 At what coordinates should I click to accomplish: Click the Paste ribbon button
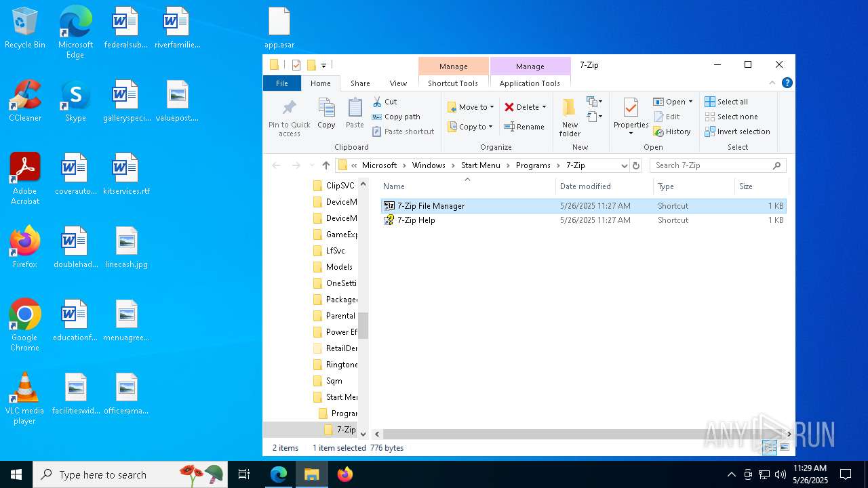pyautogui.click(x=355, y=113)
